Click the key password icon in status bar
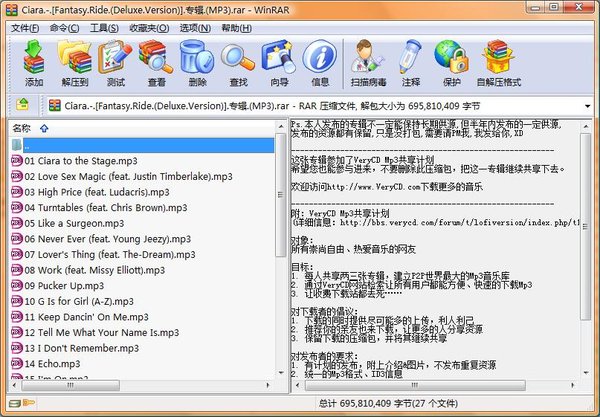 (29, 403)
